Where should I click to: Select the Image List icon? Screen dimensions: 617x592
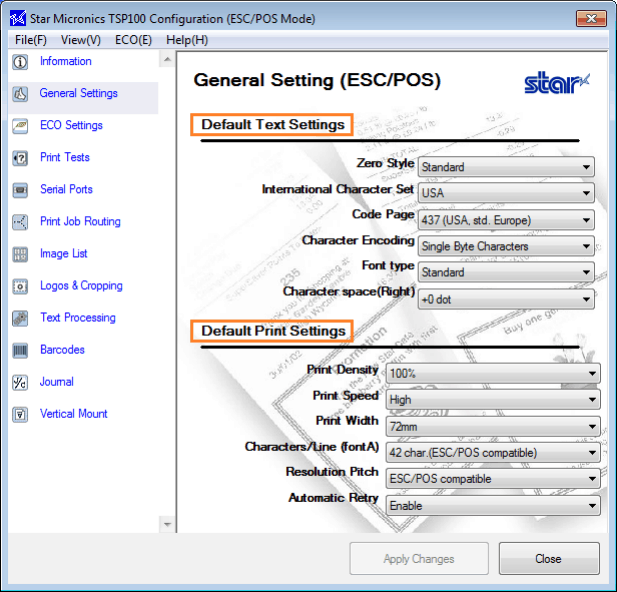[19, 254]
